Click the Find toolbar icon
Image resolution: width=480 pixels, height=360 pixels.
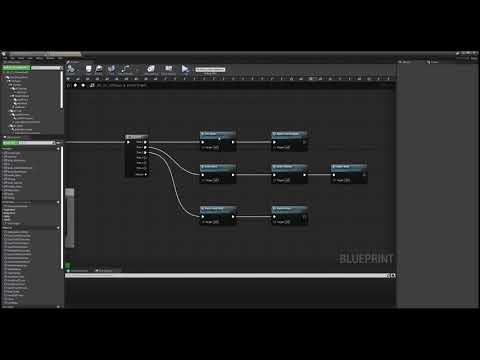111,69
